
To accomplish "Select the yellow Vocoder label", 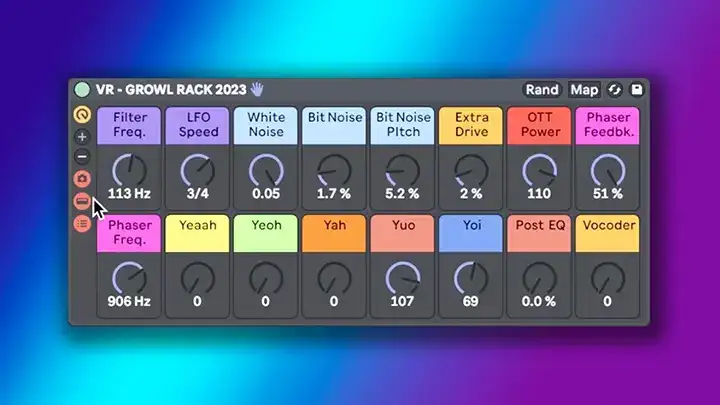I will click(608, 233).
